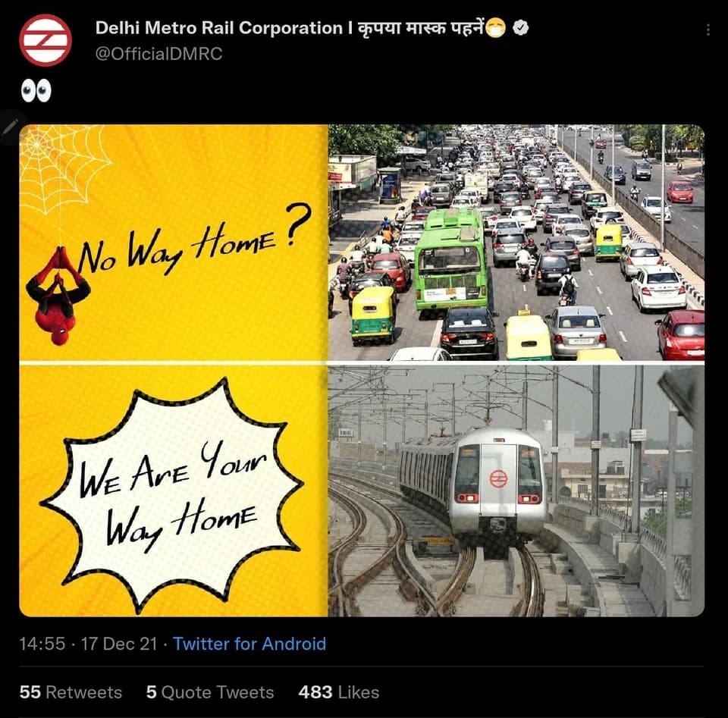Open the traffic jam photo panel

[516, 243]
